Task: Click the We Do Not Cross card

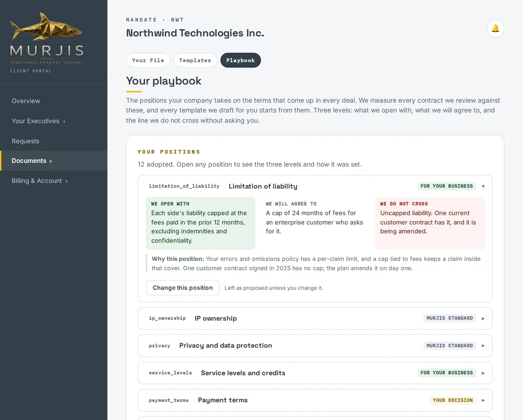Action: (430, 224)
